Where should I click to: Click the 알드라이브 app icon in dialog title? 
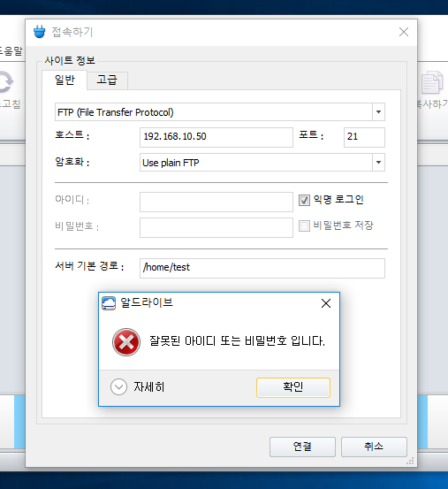[109, 303]
